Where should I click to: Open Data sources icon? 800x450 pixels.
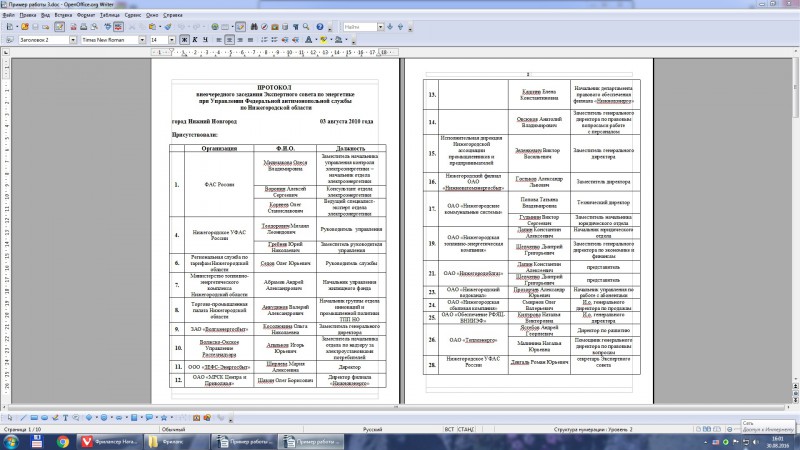click(x=285, y=27)
